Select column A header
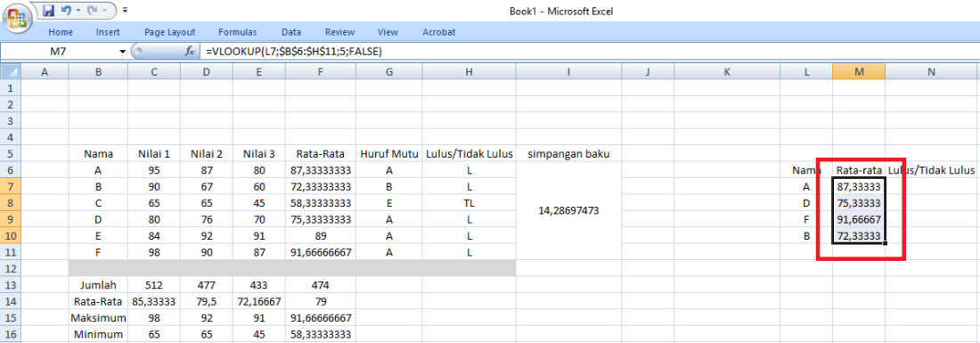Image resolution: width=980 pixels, height=343 pixels. tap(45, 72)
